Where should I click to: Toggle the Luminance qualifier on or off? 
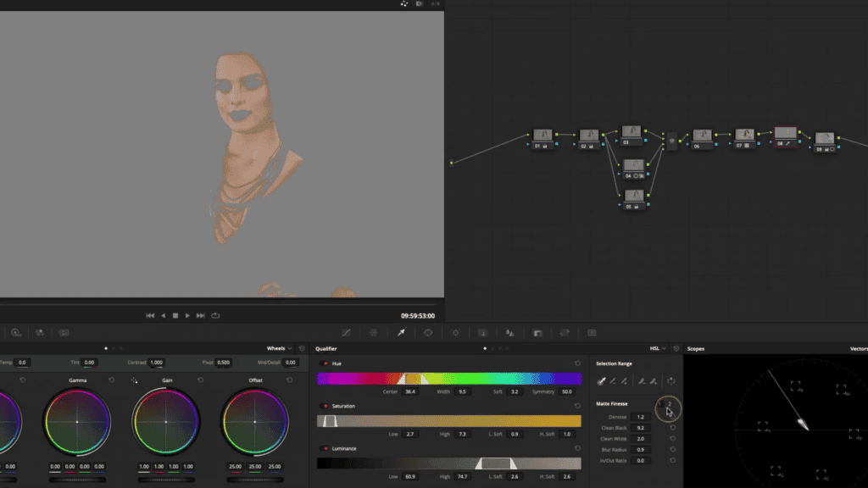point(325,449)
